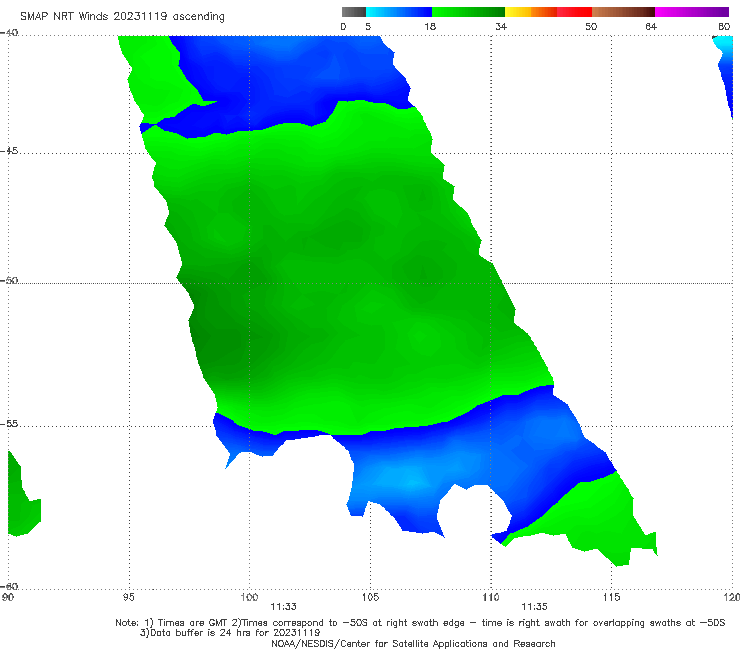Click the longitude label "100"

point(249,598)
